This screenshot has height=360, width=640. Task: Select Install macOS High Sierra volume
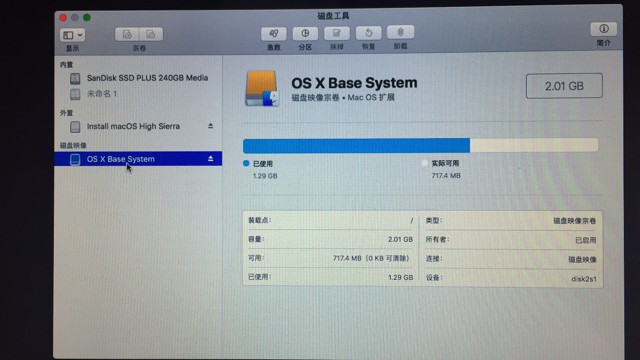click(138, 127)
